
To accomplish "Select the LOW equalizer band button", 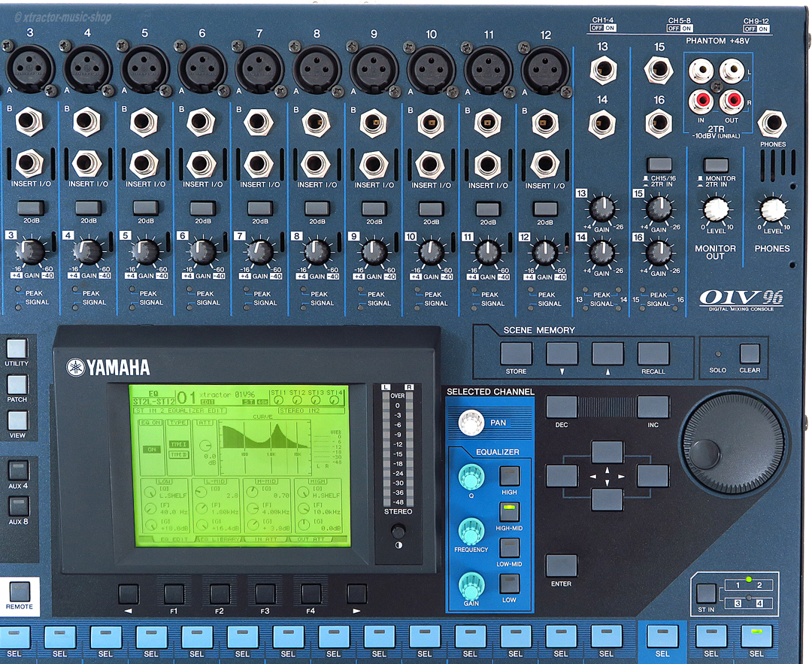I will [510, 584].
